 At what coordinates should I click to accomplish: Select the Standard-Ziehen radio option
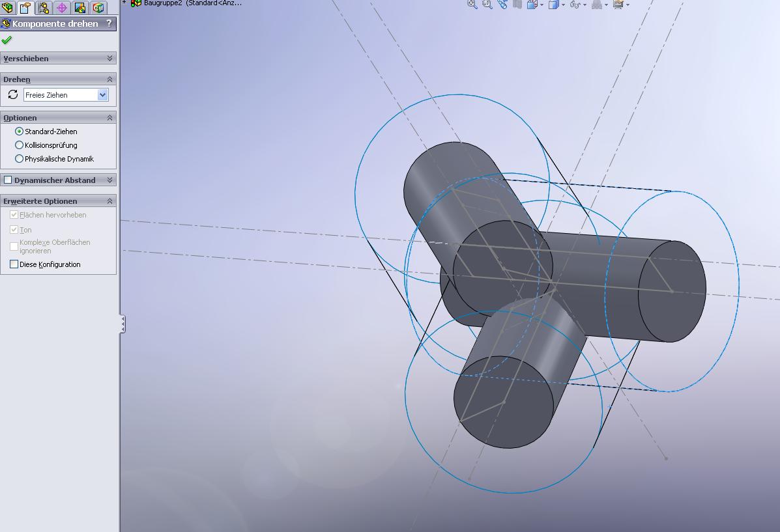20,132
